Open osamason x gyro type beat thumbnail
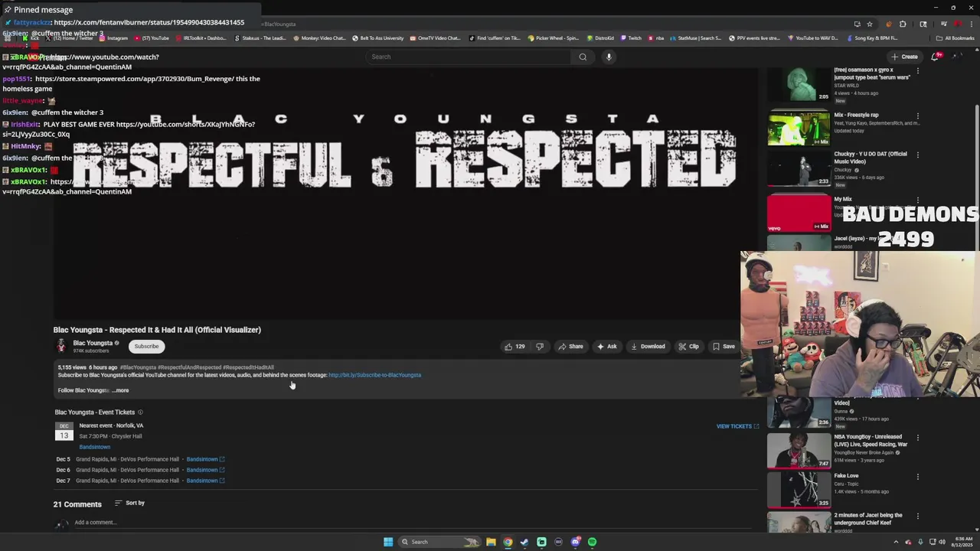The height and width of the screenshot is (551, 980). [x=799, y=84]
